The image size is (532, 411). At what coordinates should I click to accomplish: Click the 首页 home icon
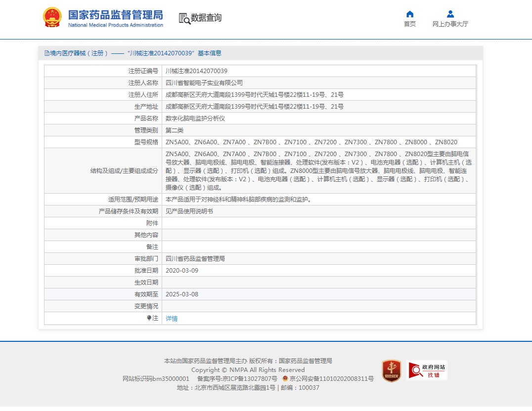(x=410, y=14)
